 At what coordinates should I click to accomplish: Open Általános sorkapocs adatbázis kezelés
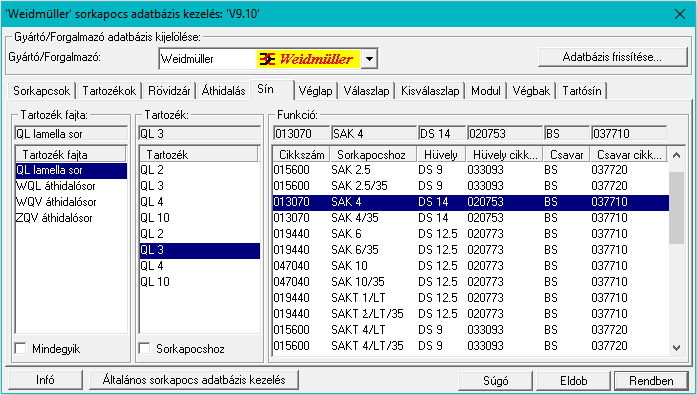point(194,380)
